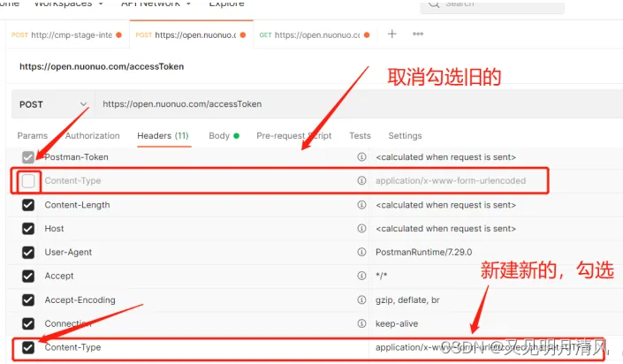Viewport: 623px width, 364px height.
Task: Open the tab options three-dot menu
Action: point(418,34)
